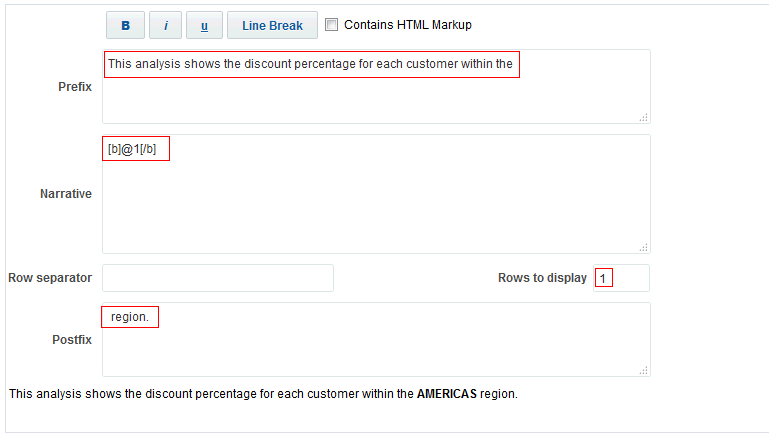
Task: Click the Row separator label
Action: pyautogui.click(x=50, y=278)
